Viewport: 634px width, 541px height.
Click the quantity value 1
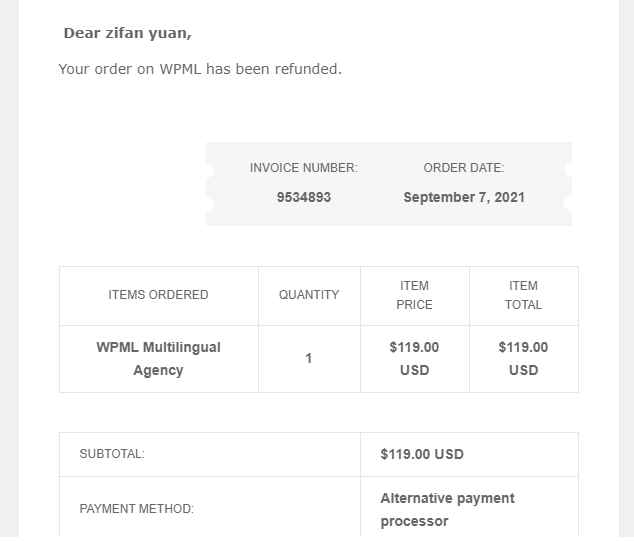click(x=309, y=358)
